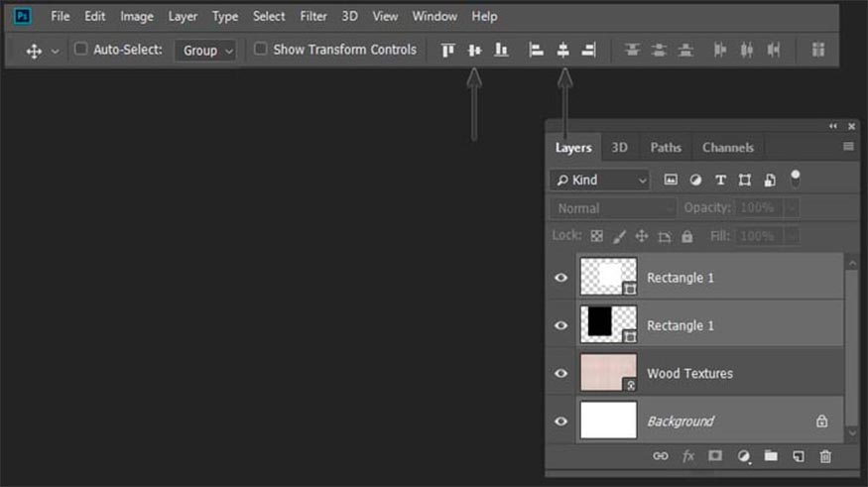Screen dimensions: 868x487
Task: Click Align right edges icon
Action: coord(589,51)
